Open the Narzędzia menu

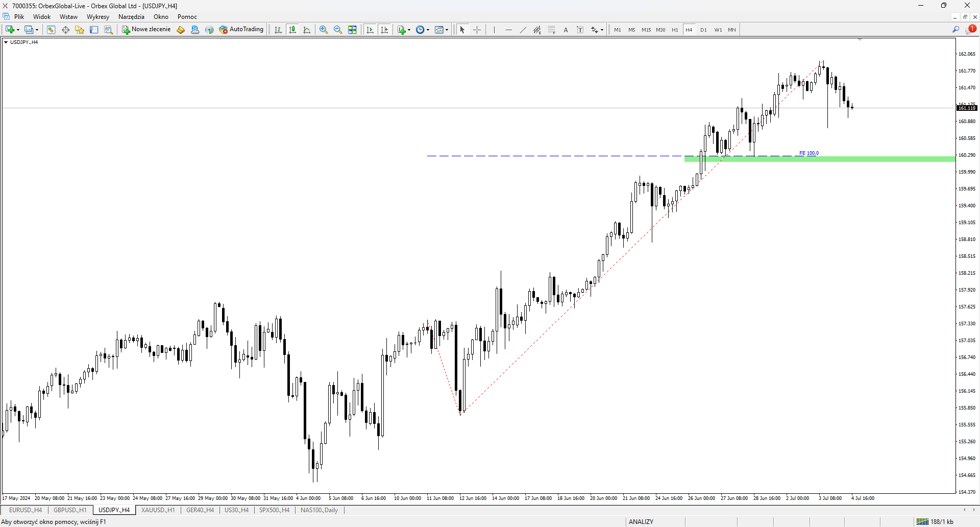coord(131,17)
